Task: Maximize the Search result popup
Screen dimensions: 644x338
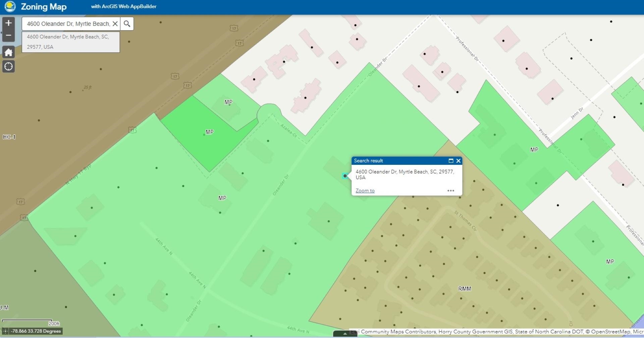Action: [x=451, y=161]
